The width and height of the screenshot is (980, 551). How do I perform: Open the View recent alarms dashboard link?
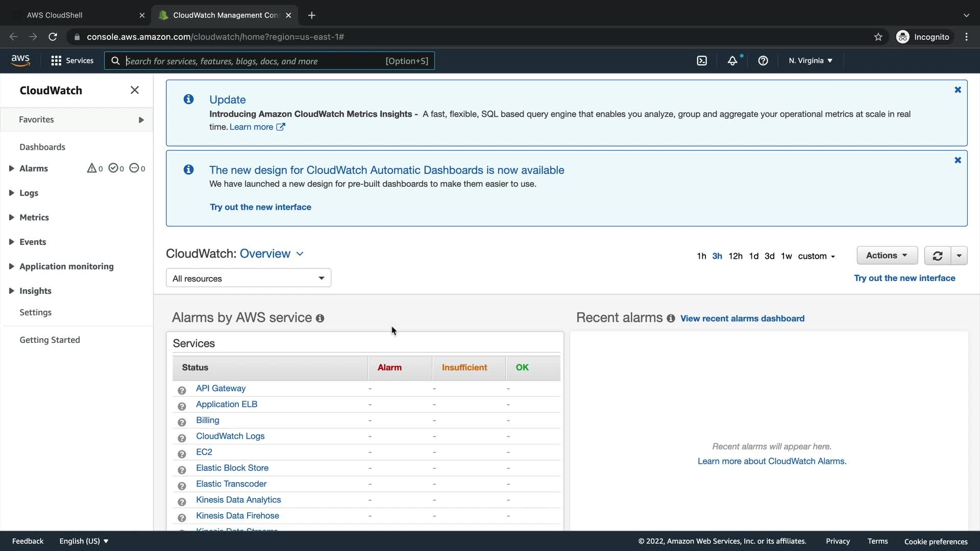742,318
